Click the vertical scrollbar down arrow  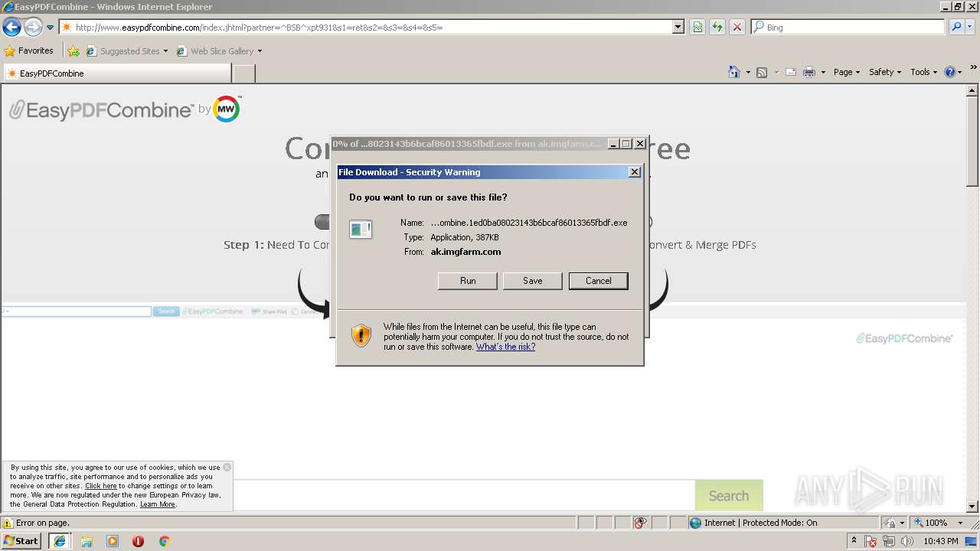point(972,506)
